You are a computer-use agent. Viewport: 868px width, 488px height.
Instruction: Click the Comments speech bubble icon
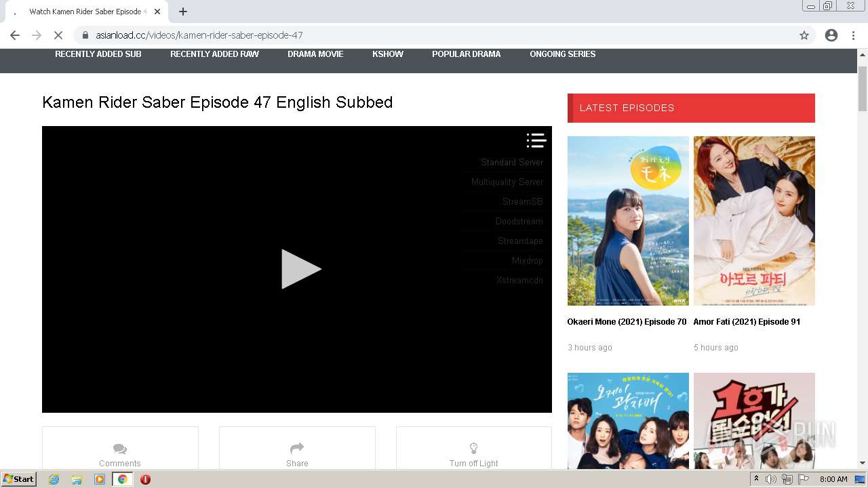tap(120, 449)
